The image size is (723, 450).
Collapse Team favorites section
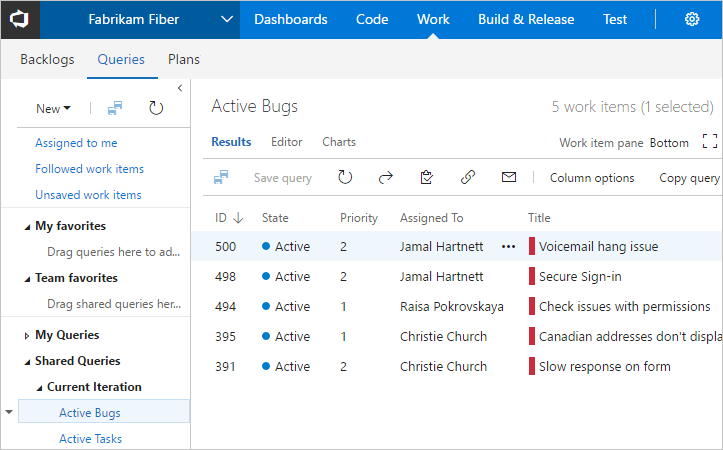[27, 278]
